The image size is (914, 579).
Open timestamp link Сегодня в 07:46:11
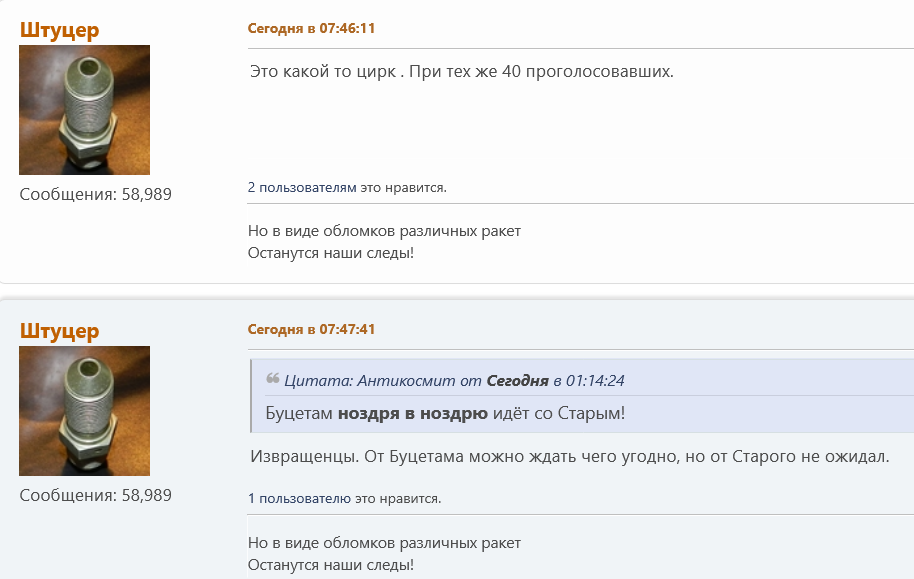[x=311, y=28]
